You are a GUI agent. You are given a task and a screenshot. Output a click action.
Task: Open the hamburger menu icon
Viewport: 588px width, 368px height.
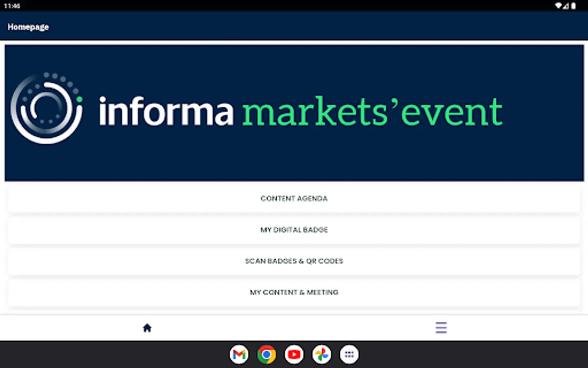[x=441, y=328]
